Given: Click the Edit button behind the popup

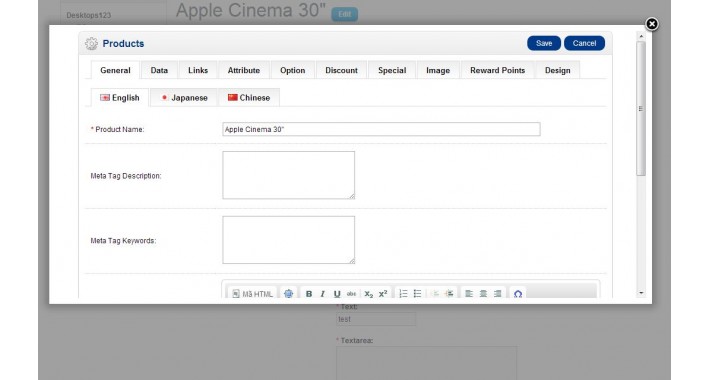Looking at the screenshot, I should coord(345,14).
